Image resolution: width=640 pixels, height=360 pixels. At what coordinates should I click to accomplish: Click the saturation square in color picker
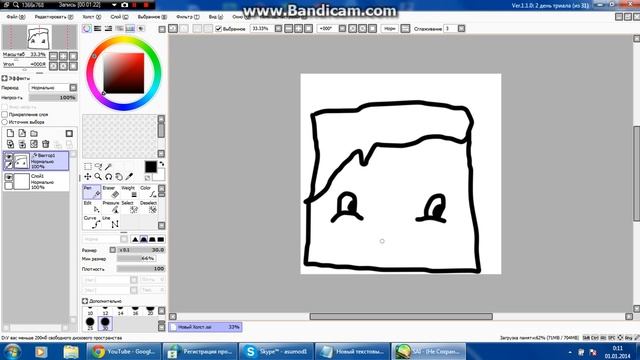tap(124, 73)
